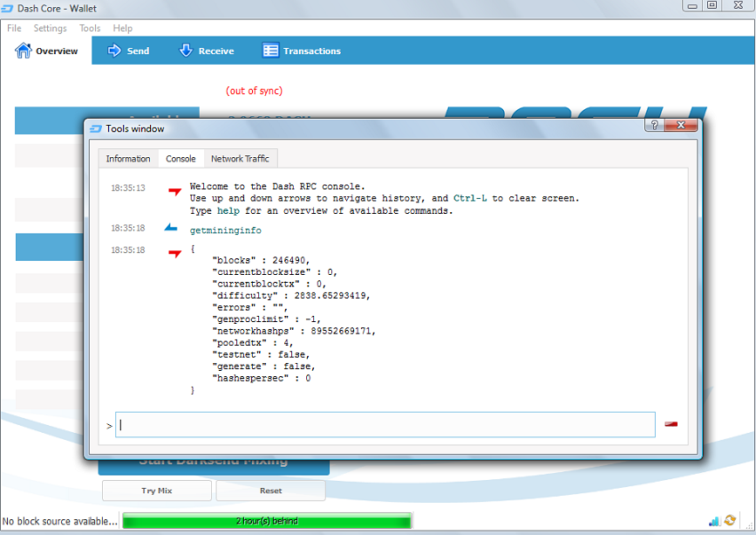Open the Tools menu

90,28
